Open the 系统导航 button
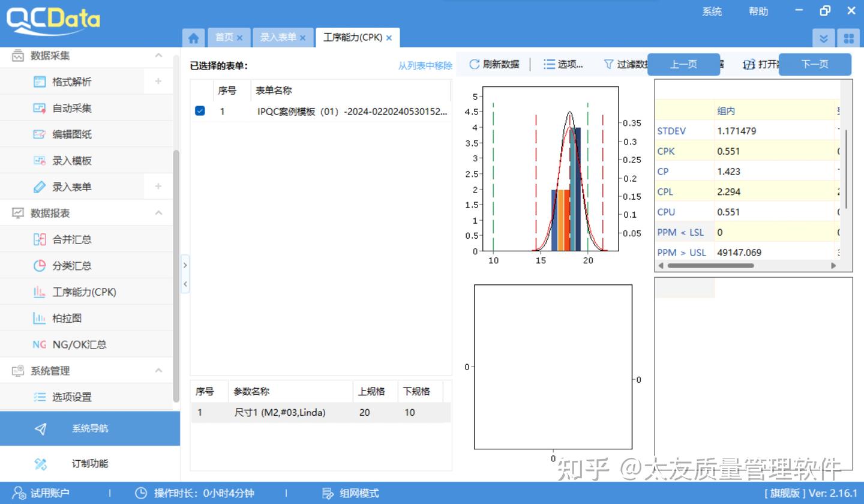Viewport: 864px width, 504px height. [90, 428]
